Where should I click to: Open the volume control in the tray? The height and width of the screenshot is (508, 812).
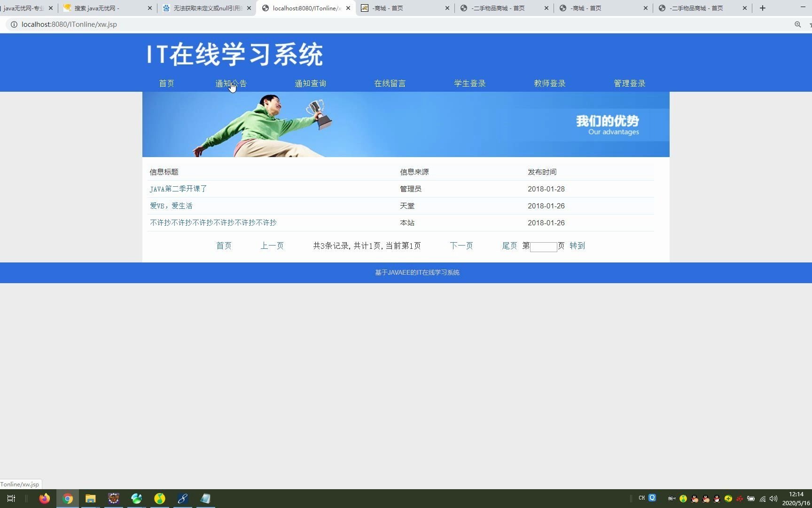point(773,499)
